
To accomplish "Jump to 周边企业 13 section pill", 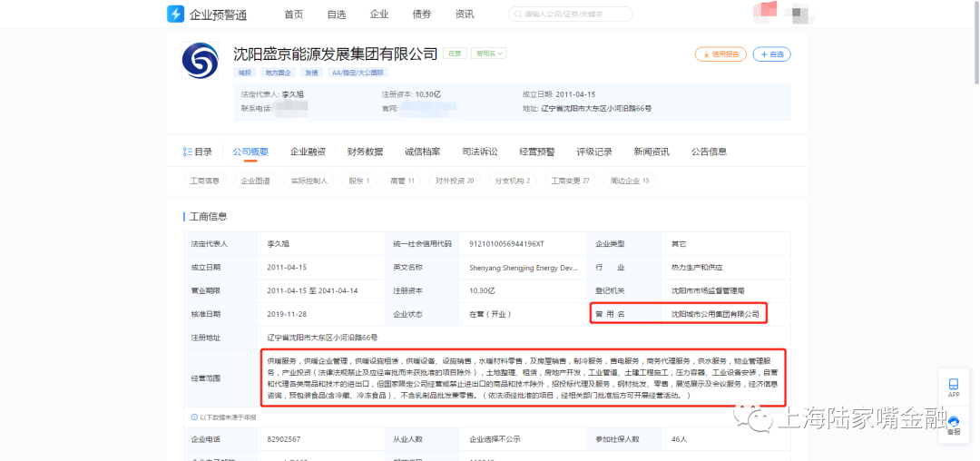I will [630, 181].
